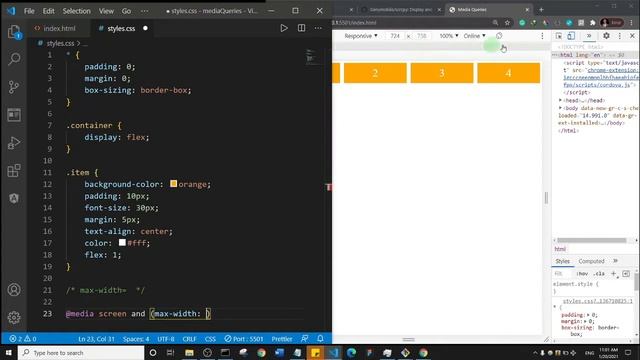Image resolution: width=640 pixels, height=360 pixels.
Task: Open the Edit menu
Action: [x=48, y=11]
